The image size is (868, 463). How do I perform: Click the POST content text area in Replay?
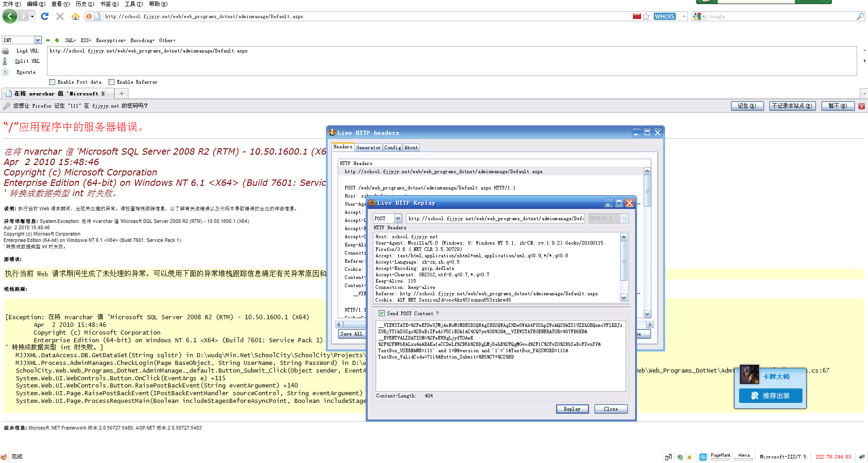[x=500, y=356]
